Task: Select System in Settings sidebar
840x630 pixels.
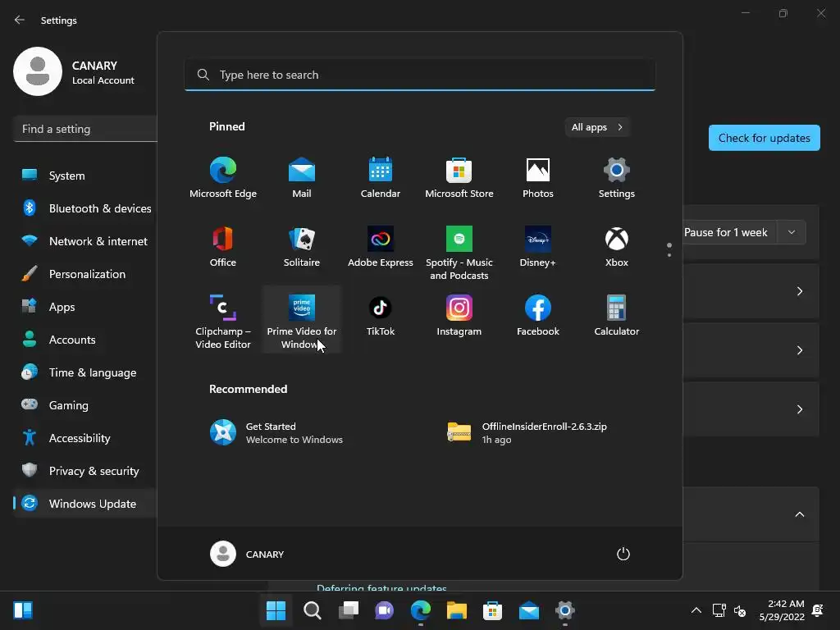Action: (x=84, y=176)
